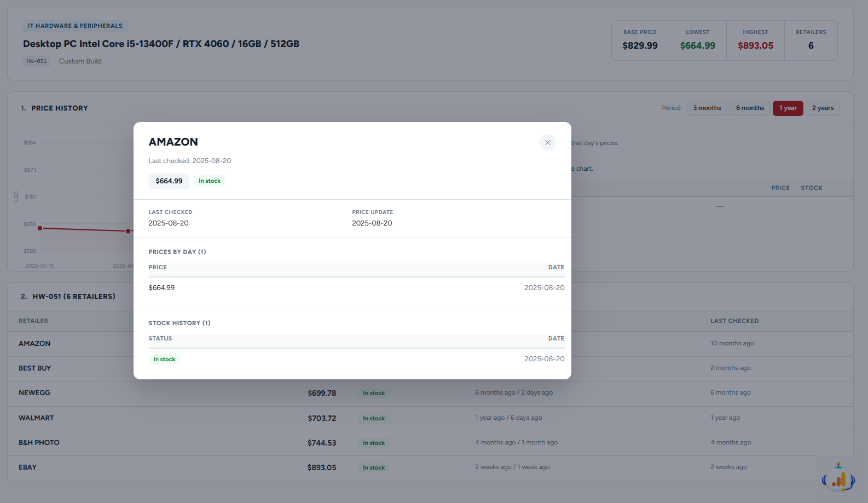
Task: Select the 1 year period
Action: click(x=788, y=108)
